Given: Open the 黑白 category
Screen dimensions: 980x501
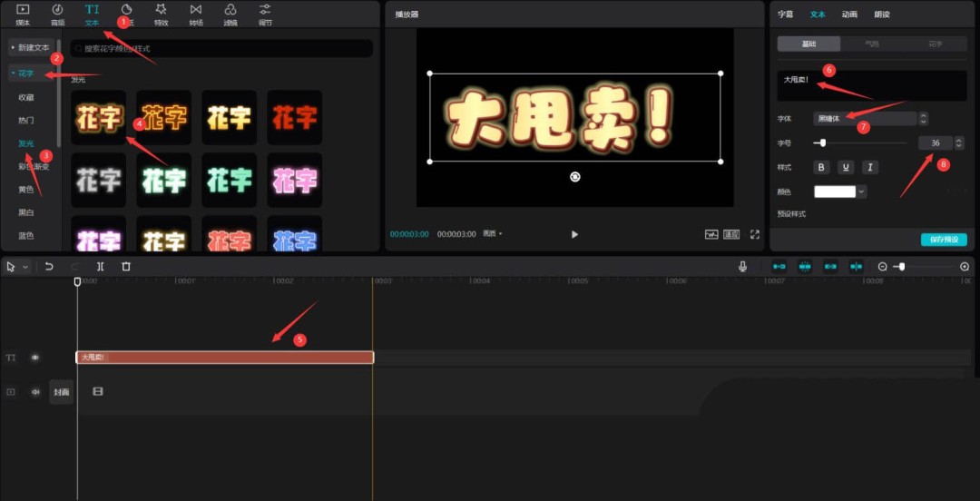Looking at the screenshot, I should point(26,212).
